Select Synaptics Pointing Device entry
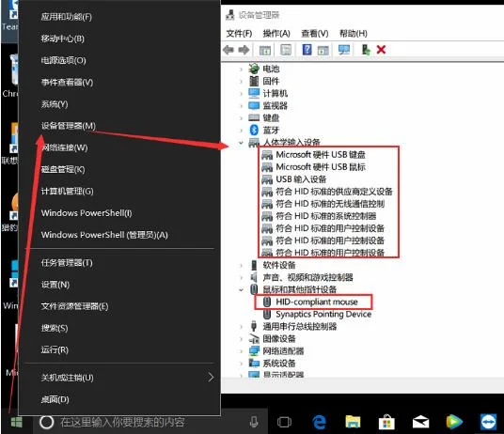 click(323, 314)
